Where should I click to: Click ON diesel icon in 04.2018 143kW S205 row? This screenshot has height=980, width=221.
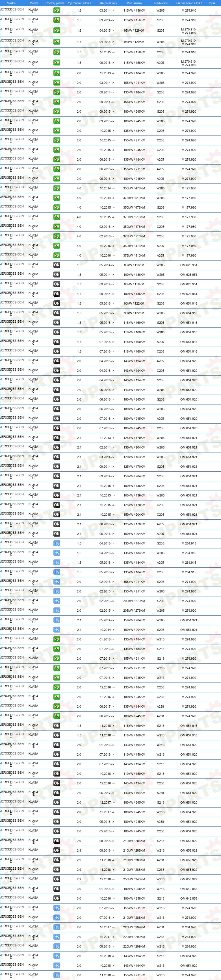(57, 380)
